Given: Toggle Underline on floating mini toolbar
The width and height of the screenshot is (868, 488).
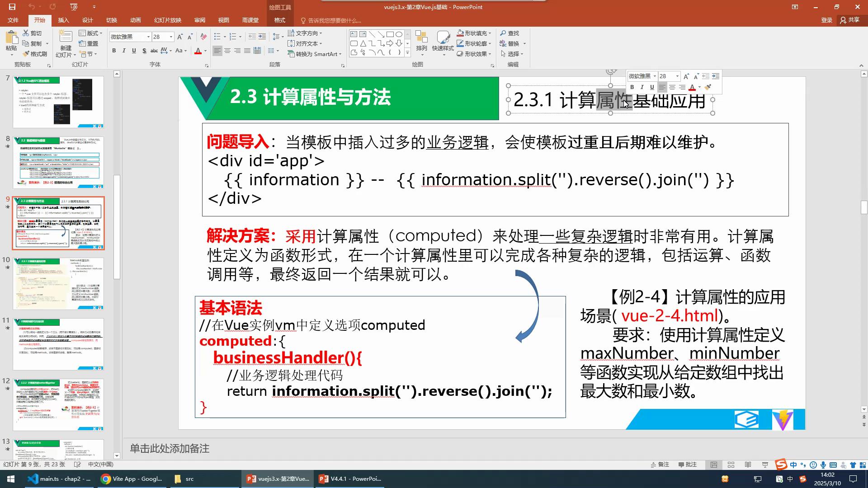Looking at the screenshot, I should point(652,87).
